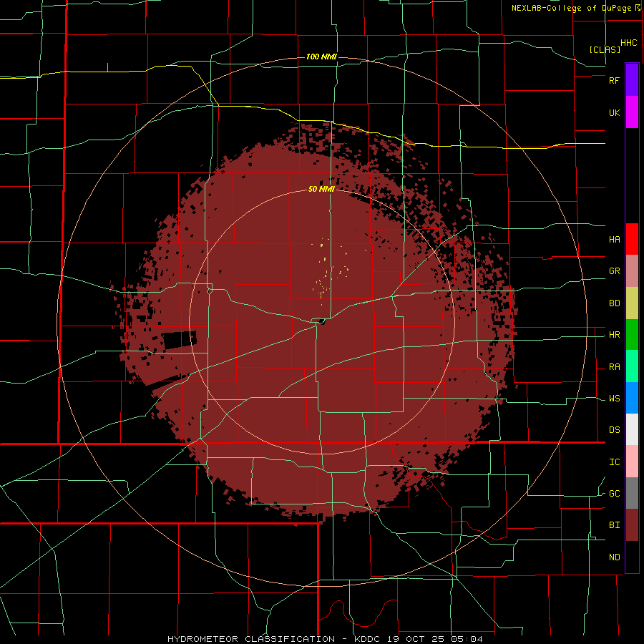The height and width of the screenshot is (644, 644).
Task: Click the black rectangular gap in radar echoes
Action: (180, 340)
